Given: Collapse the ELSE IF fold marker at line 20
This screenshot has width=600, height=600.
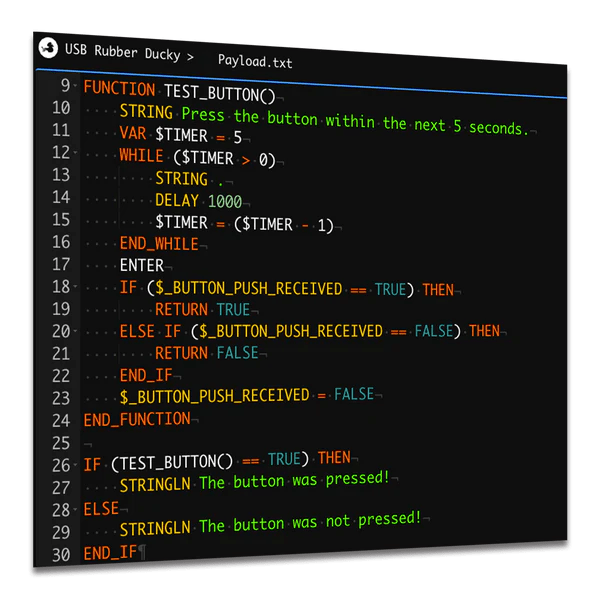Looking at the screenshot, I should click(x=75, y=331).
